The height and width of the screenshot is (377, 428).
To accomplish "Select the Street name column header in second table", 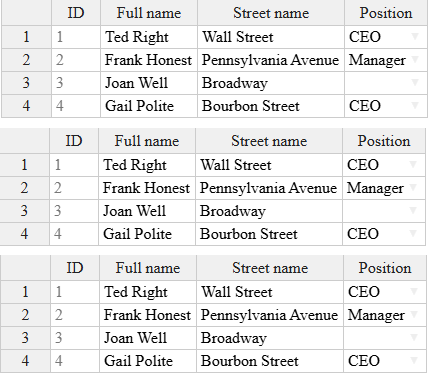I will (x=269, y=141).
